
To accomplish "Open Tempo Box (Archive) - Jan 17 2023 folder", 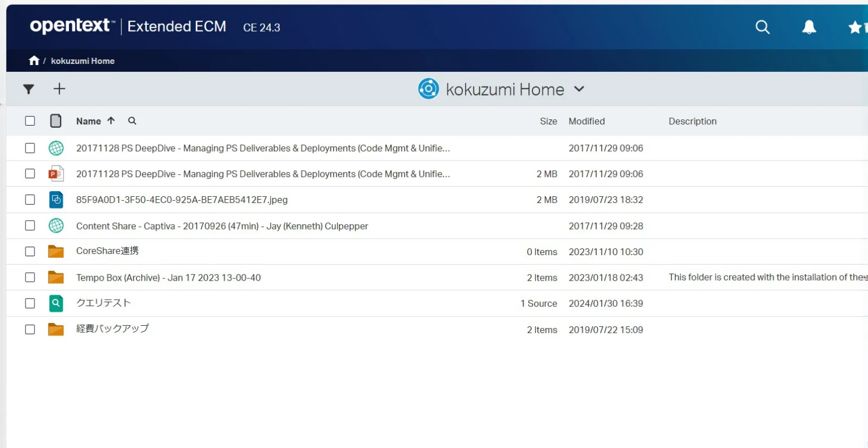I will pos(168,278).
